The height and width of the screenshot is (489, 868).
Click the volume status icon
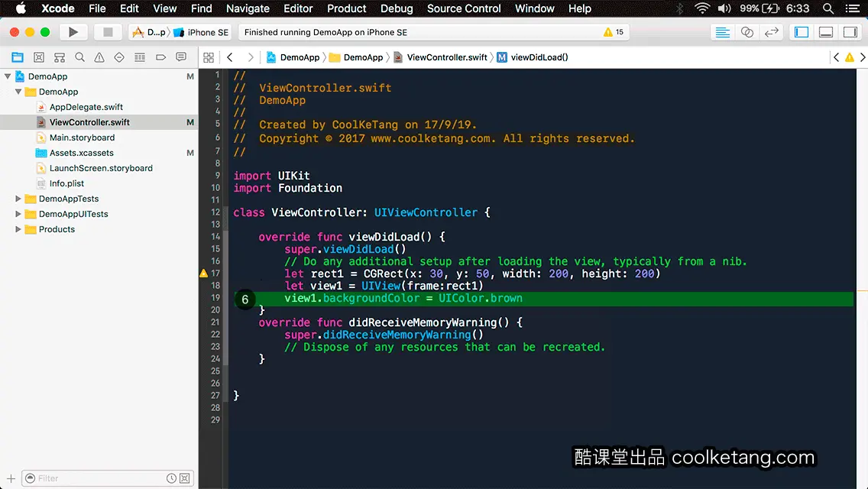pyautogui.click(x=724, y=8)
